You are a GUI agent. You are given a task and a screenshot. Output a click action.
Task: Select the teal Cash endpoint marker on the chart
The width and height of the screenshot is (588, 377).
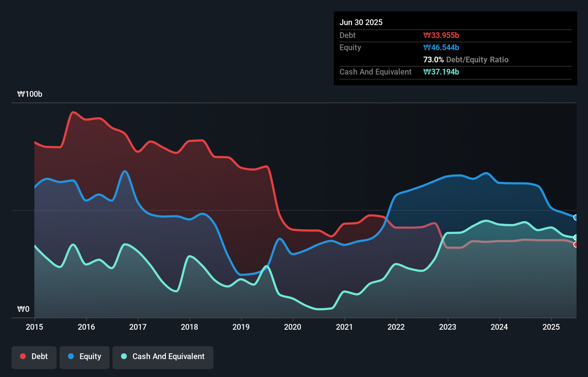[x=576, y=237]
